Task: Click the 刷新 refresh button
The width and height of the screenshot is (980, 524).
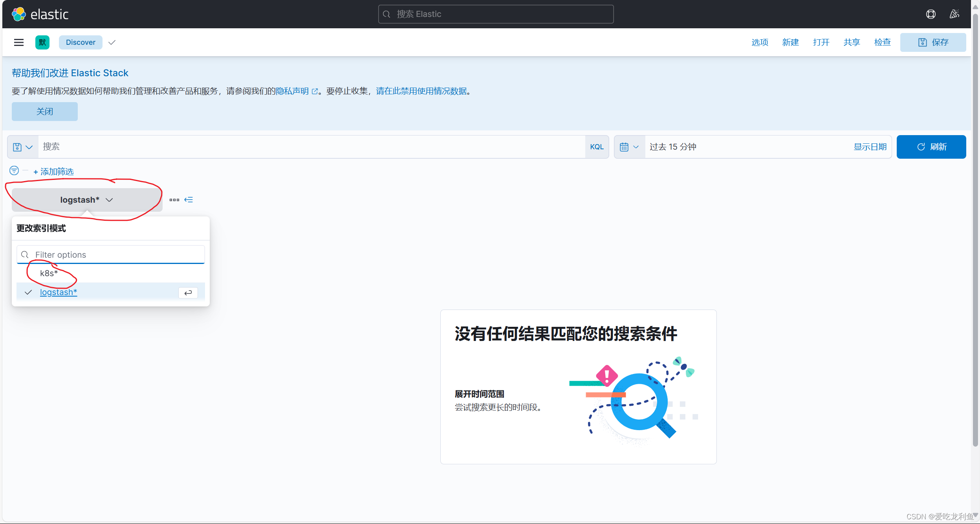Action: [x=931, y=147]
